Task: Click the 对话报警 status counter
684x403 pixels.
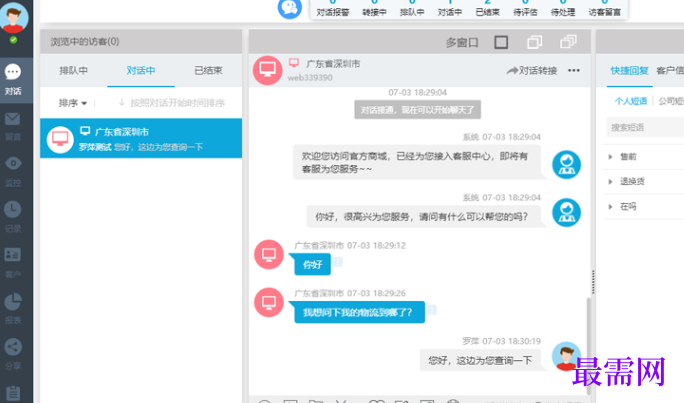Action: pos(332,9)
